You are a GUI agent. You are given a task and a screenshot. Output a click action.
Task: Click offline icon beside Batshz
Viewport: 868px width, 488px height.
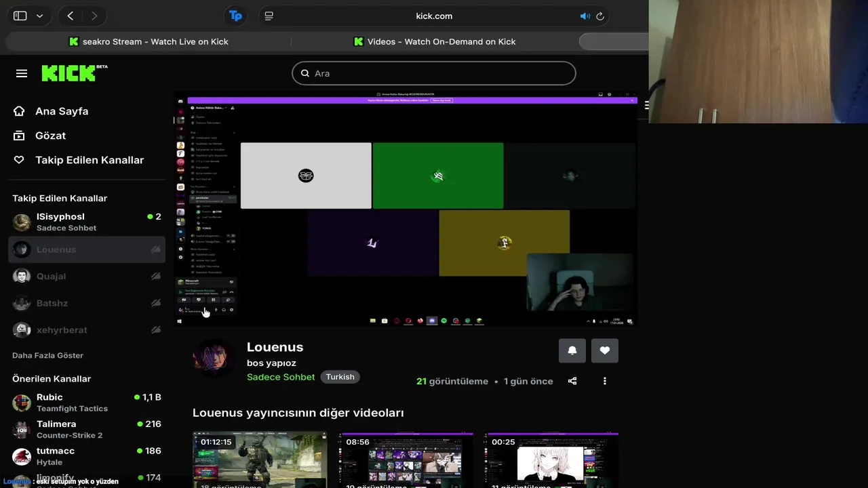point(156,303)
